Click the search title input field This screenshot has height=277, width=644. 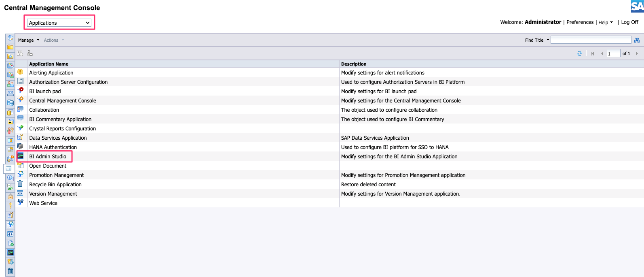591,40
